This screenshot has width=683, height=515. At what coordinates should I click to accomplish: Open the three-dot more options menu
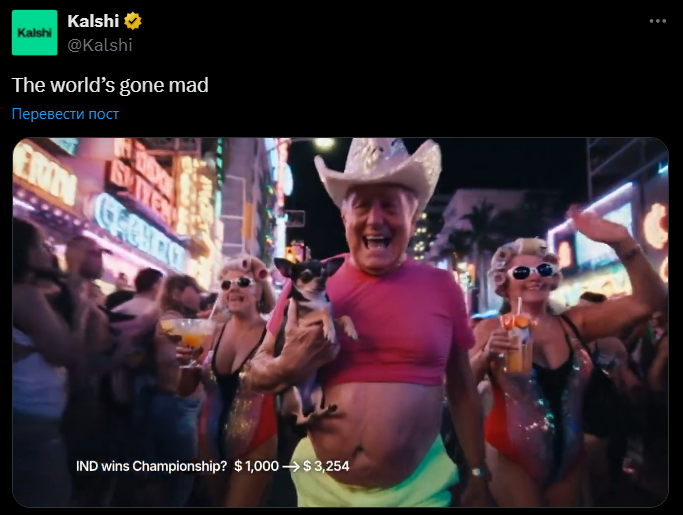tap(657, 21)
